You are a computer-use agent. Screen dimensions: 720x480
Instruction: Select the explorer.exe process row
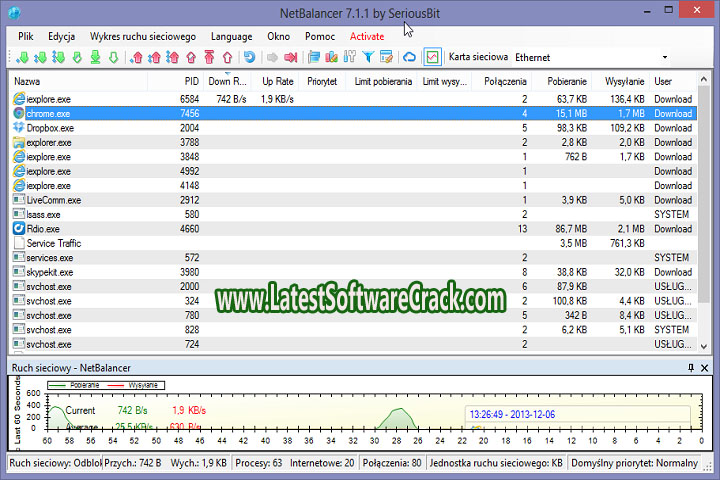coord(354,142)
